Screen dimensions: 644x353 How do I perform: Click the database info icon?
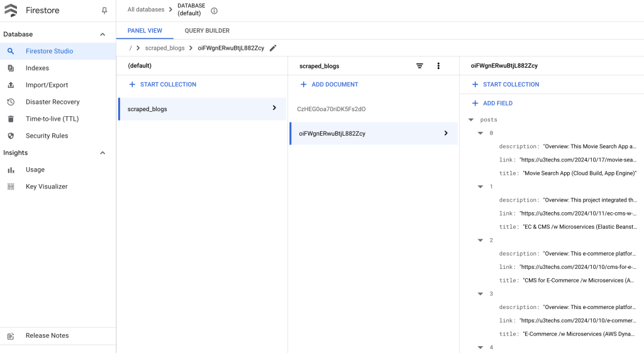(214, 11)
